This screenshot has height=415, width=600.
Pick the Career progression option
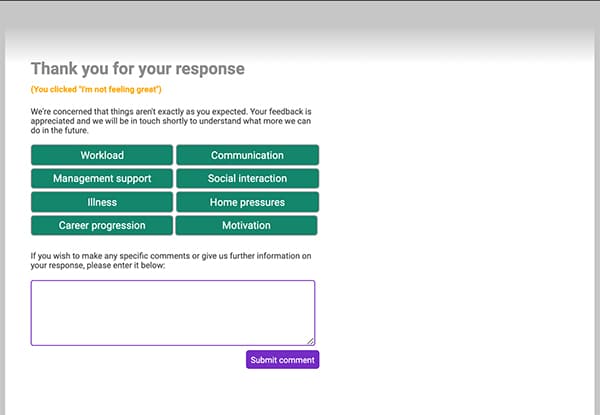[102, 225]
